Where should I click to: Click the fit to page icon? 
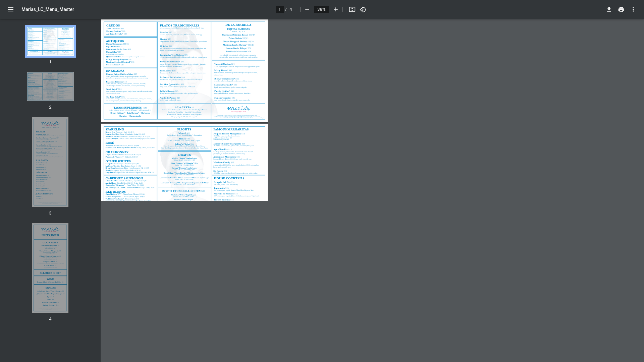pyautogui.click(x=352, y=9)
